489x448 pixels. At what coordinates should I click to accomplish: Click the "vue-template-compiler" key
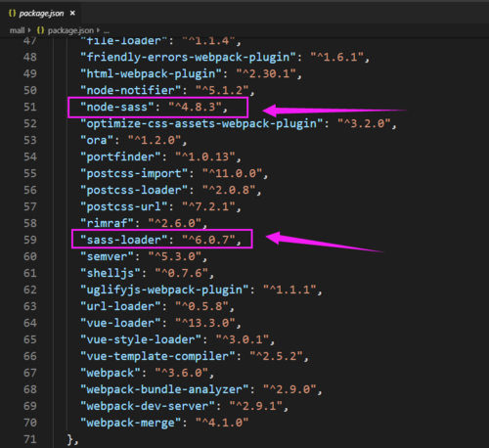click(x=157, y=356)
